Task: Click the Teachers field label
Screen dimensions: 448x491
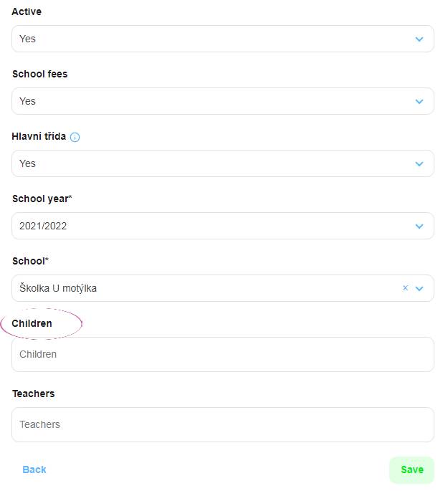Action: pyautogui.click(x=33, y=394)
